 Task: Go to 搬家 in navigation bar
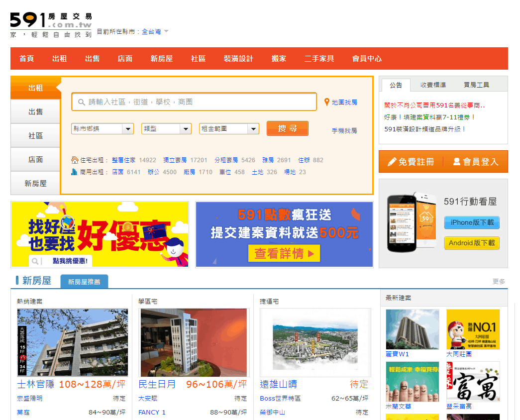pos(279,59)
